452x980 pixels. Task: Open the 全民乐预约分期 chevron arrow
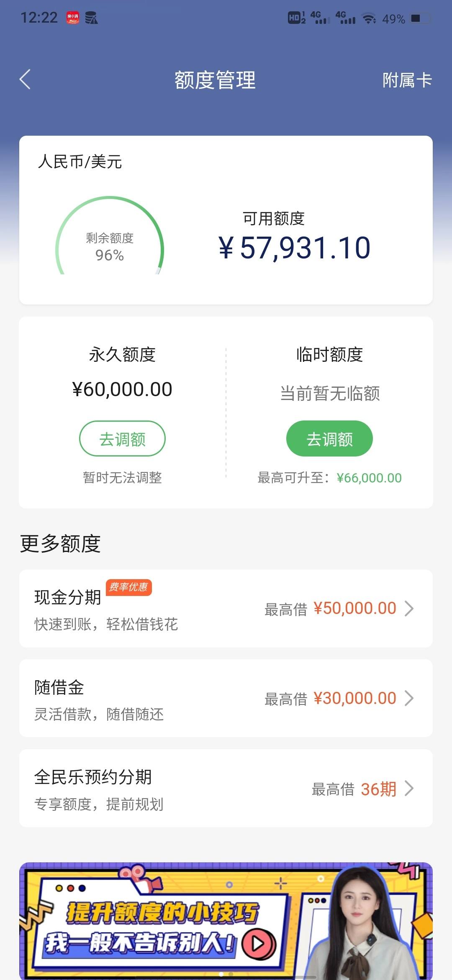click(x=409, y=789)
